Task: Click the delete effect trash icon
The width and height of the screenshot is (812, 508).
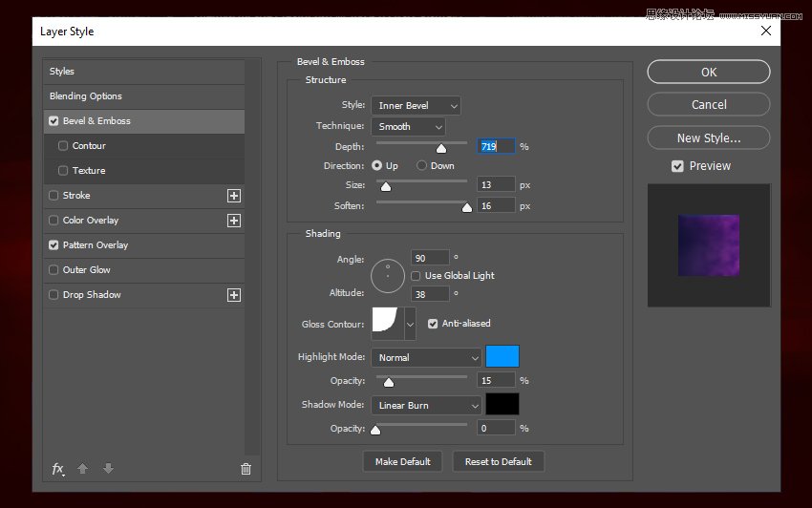Action: tap(246, 469)
